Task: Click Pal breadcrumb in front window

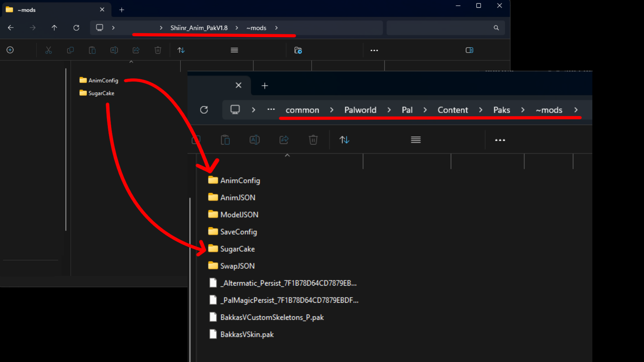Action: tap(407, 110)
